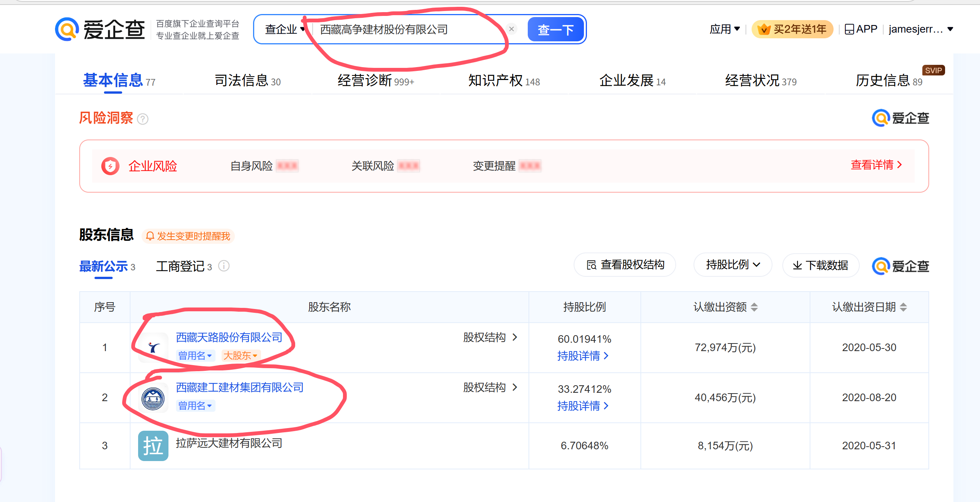Viewport: 980px width, 502px height.
Task: Click the 西藏建工建材集团 round logo
Action: point(153,398)
